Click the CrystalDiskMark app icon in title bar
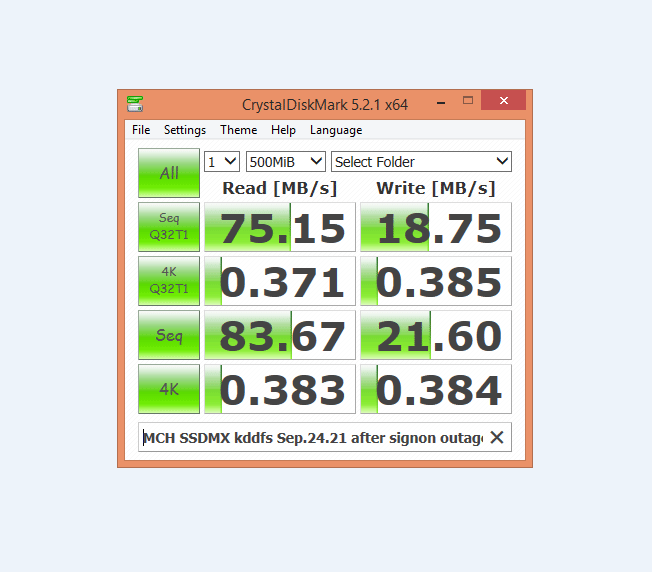Image resolution: width=652 pixels, height=572 pixels. pos(135,104)
